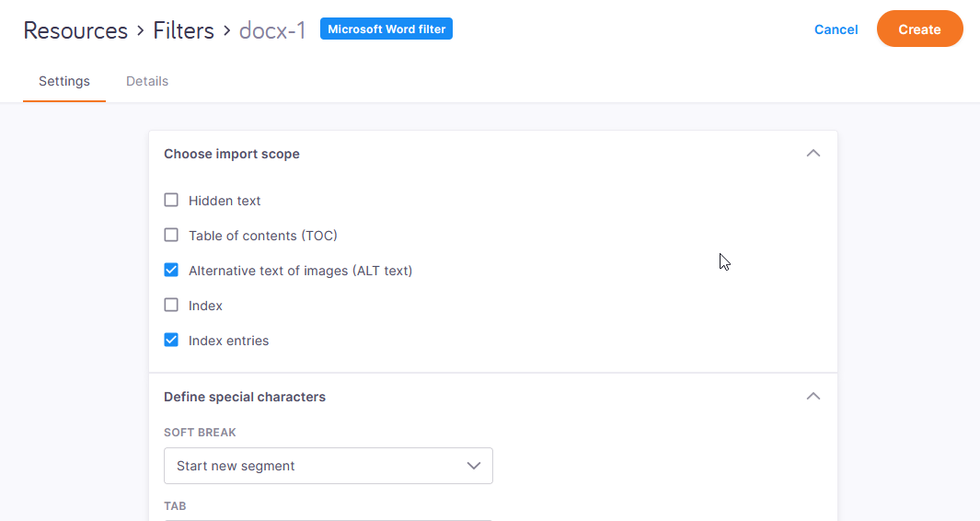Click the Soft Break dropdown arrow icon
Viewport: 980px width, 521px height.
tap(474, 466)
